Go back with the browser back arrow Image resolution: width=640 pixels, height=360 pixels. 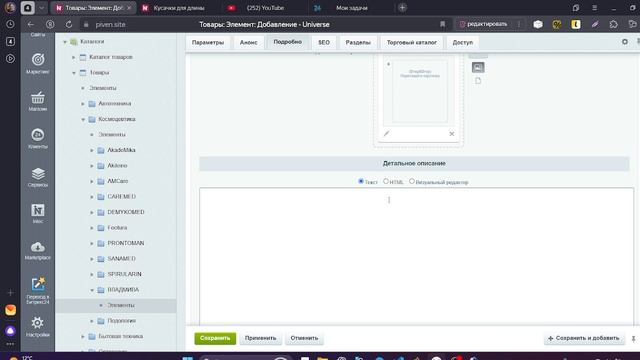point(31,24)
